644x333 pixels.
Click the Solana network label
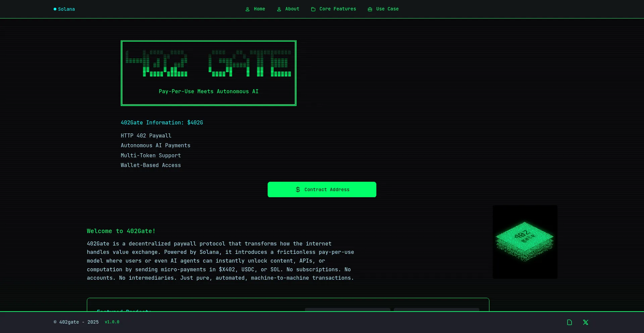[66, 9]
